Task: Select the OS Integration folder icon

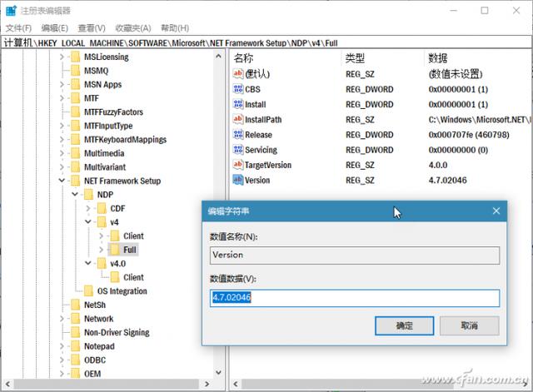Action: click(x=88, y=291)
